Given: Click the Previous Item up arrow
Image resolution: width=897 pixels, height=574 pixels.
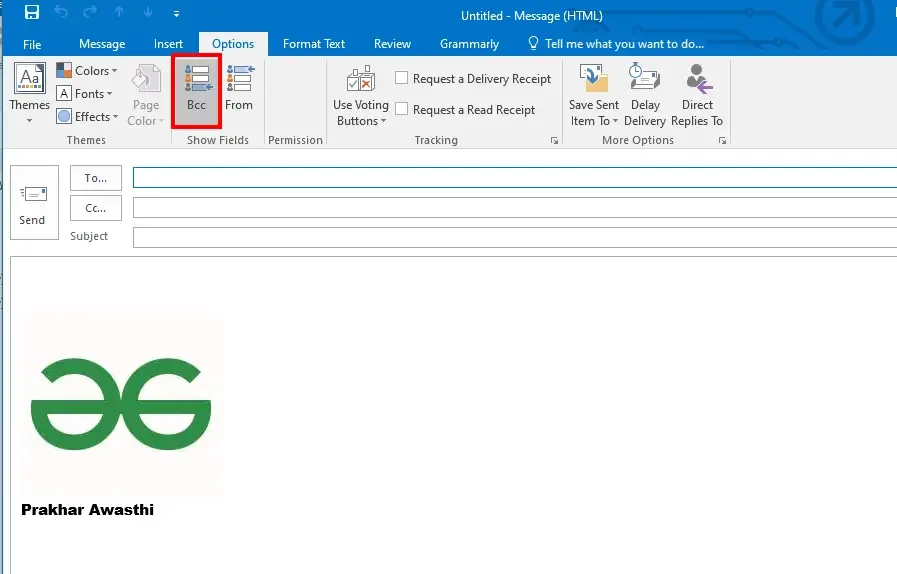Looking at the screenshot, I should coord(119,13).
